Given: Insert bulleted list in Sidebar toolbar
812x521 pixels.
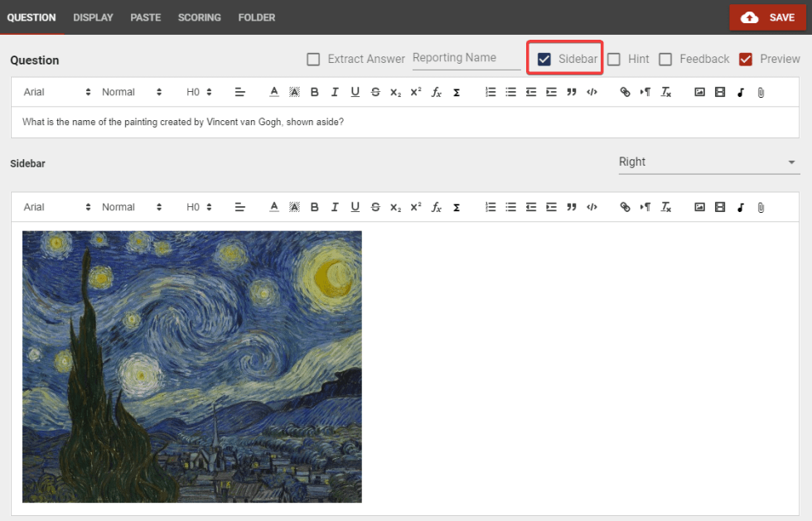Looking at the screenshot, I should pos(510,207).
